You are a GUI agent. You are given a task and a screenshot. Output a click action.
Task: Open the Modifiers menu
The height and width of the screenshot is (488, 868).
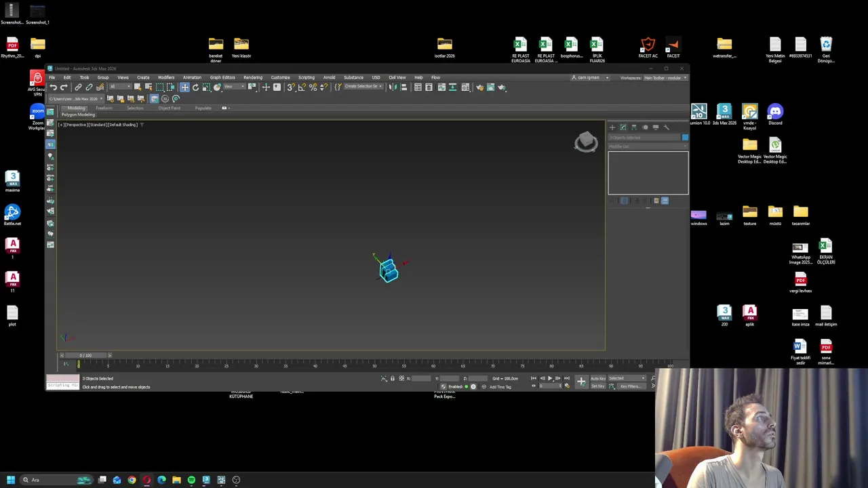pyautogui.click(x=166, y=77)
